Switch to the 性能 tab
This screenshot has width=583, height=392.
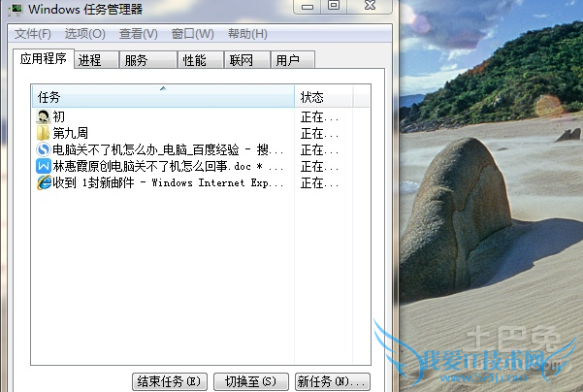coord(201,60)
